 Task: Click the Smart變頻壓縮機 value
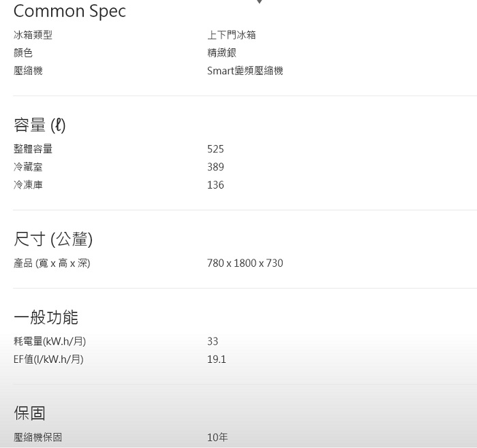pos(245,71)
